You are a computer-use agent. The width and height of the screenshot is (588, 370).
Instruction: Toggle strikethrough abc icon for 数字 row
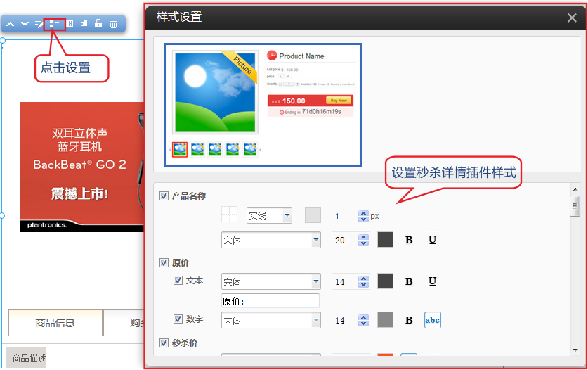tap(432, 321)
